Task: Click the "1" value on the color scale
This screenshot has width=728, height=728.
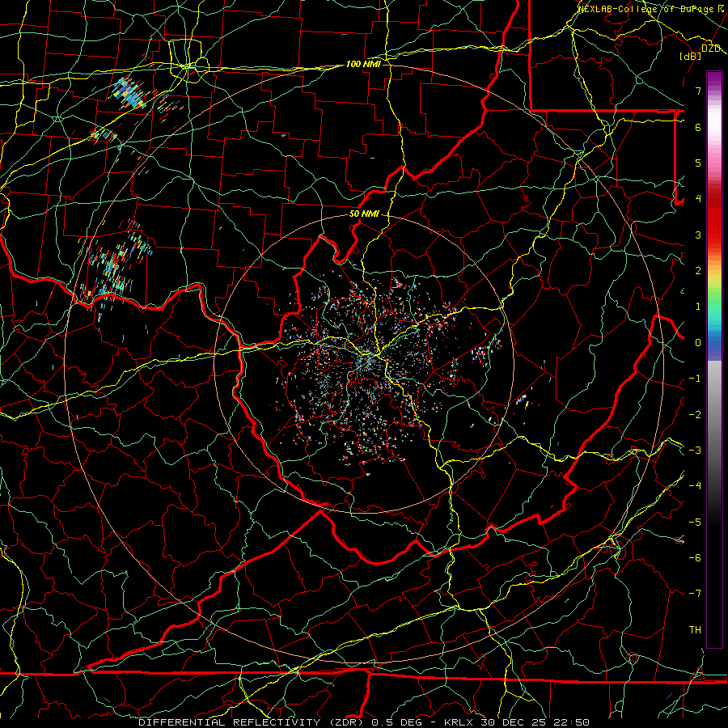Action: (698, 307)
